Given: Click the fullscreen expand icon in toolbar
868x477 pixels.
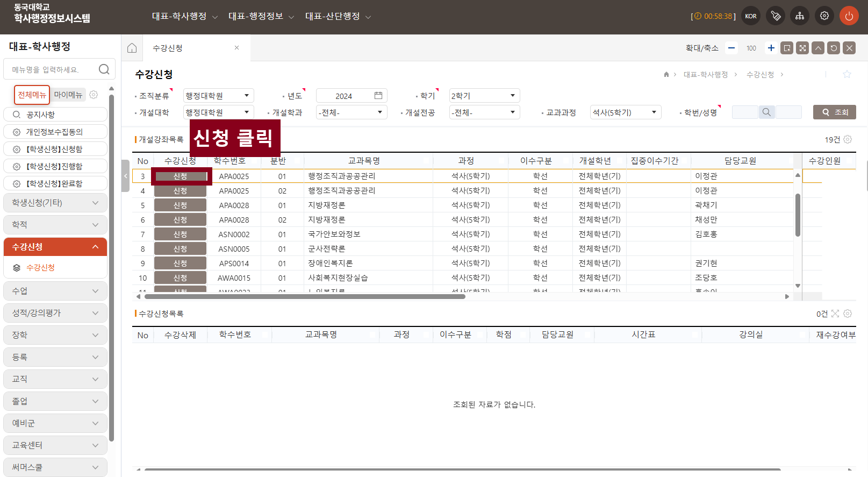Looking at the screenshot, I should tap(802, 48).
